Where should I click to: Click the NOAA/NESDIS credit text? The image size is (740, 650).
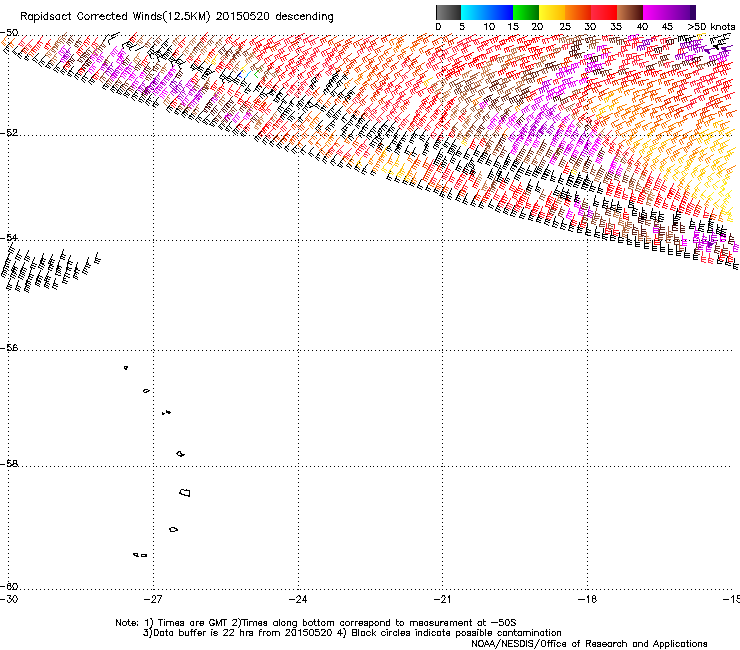pyautogui.click(x=589, y=644)
